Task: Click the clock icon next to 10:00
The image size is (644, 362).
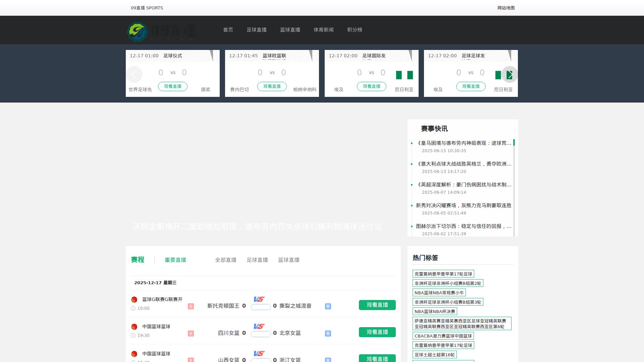Action: 133,308
